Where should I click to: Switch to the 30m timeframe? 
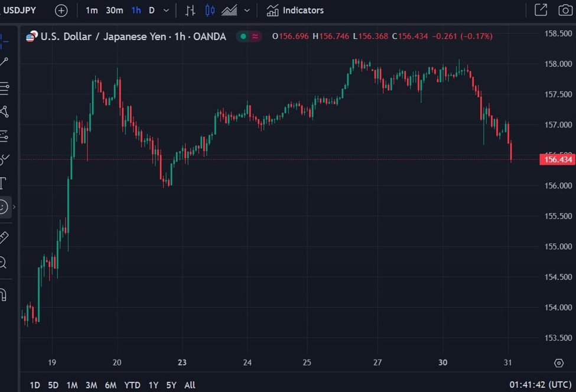pyautogui.click(x=115, y=11)
